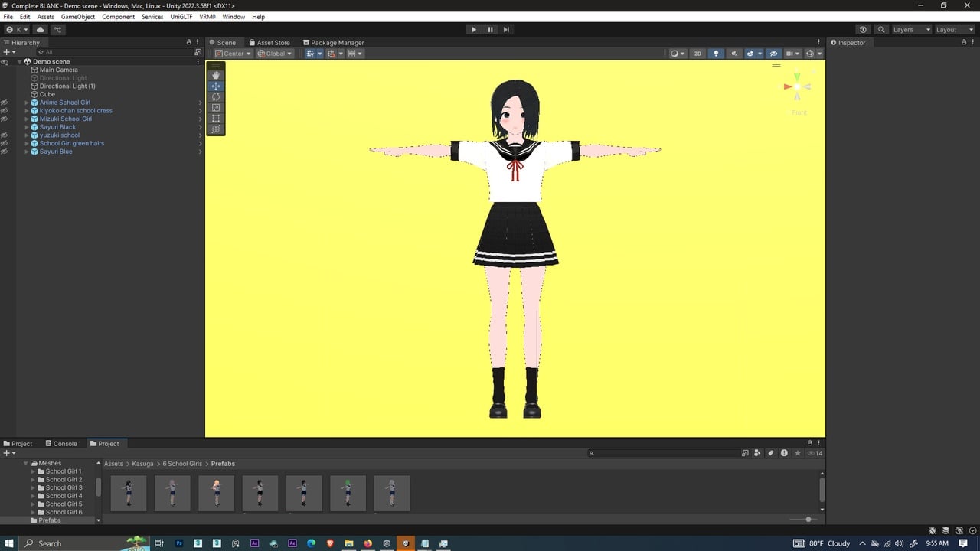The height and width of the screenshot is (551, 980).
Task: Open Layers dropdown
Action: [911, 30]
